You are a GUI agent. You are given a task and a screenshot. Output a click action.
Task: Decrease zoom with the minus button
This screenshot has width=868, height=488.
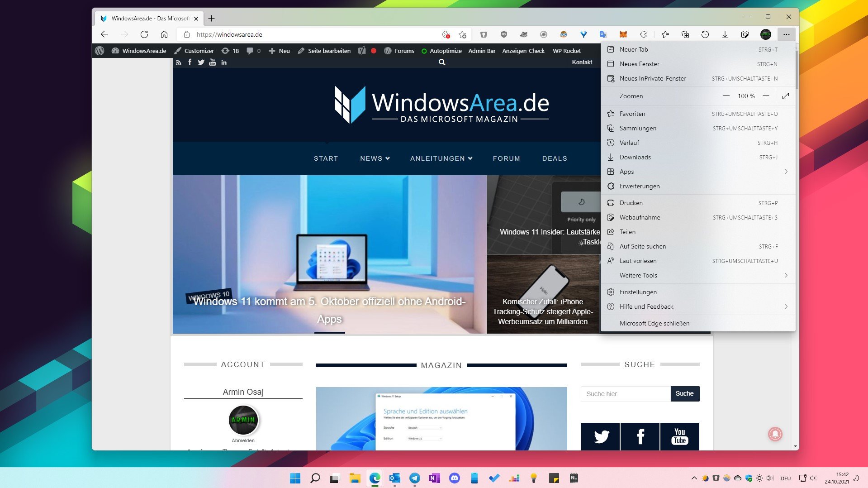click(726, 96)
